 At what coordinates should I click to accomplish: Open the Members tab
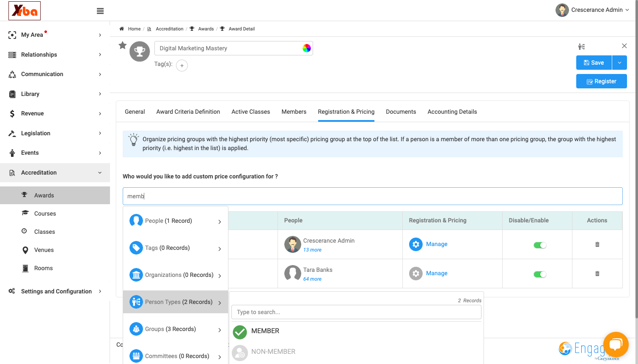click(x=294, y=112)
